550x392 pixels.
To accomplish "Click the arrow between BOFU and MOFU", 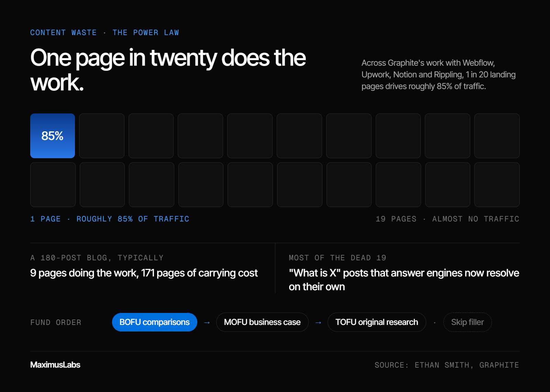I will pos(207,323).
